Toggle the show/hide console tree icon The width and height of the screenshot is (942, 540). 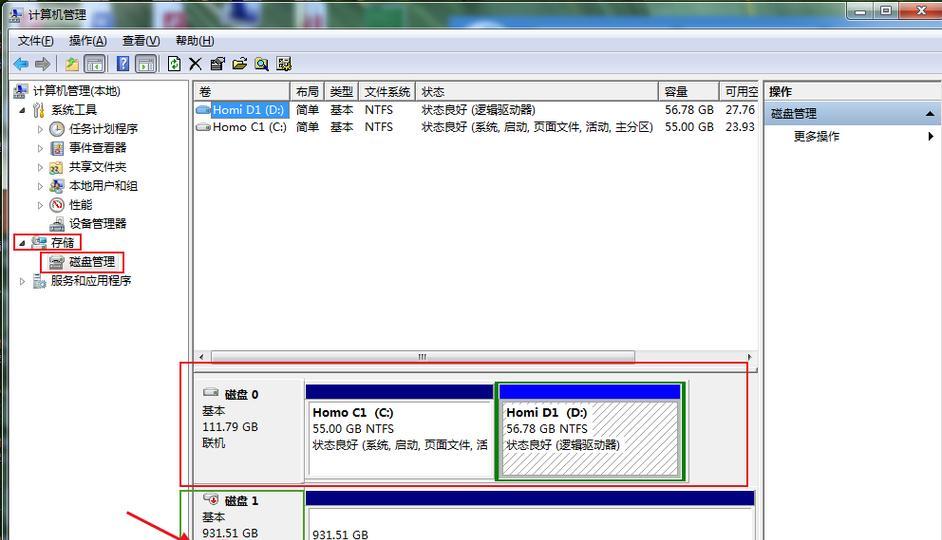[94, 64]
